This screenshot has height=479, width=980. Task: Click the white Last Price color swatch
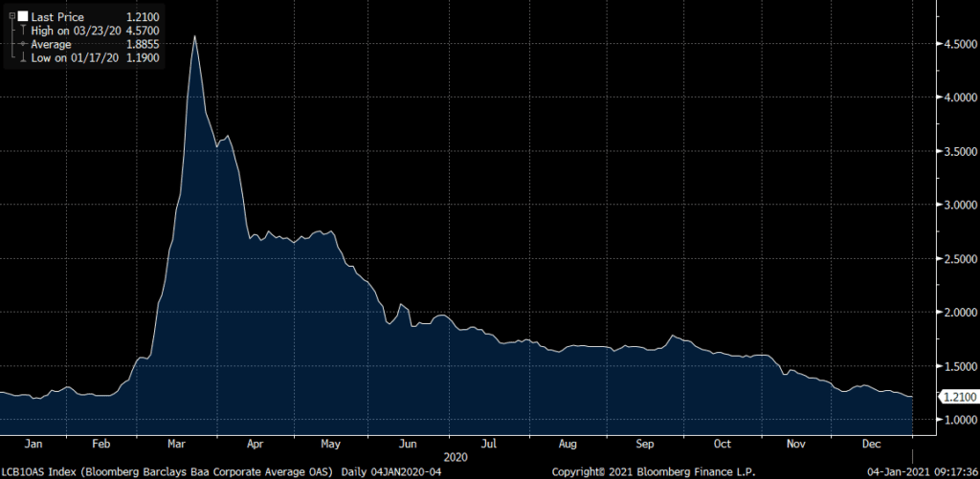pyautogui.click(x=23, y=17)
